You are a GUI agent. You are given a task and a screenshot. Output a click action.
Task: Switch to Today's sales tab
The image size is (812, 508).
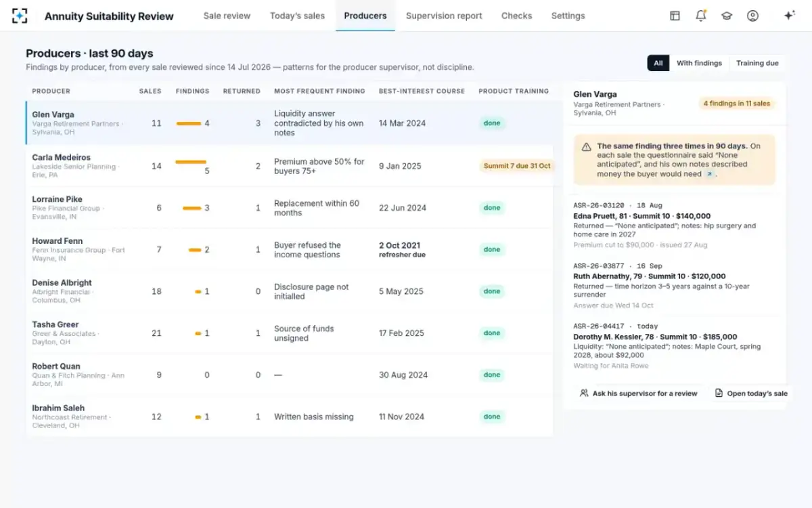(297, 16)
